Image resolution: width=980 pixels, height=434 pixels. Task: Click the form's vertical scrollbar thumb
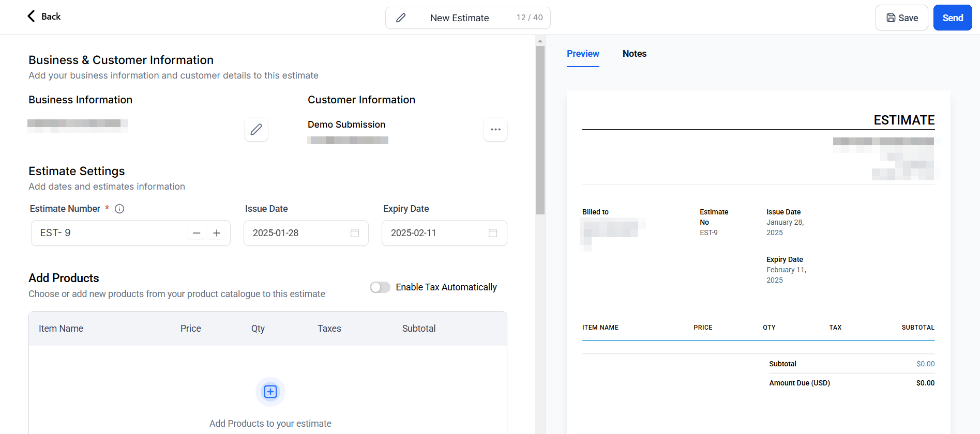(x=540, y=129)
